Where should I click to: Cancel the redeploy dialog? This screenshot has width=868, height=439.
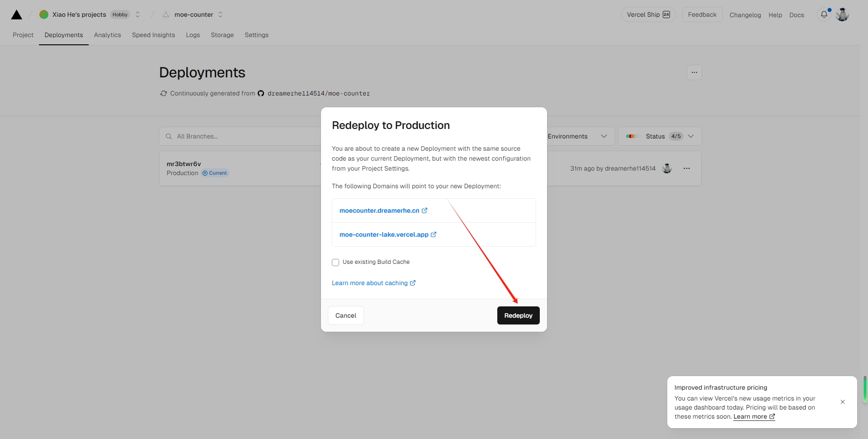345,315
